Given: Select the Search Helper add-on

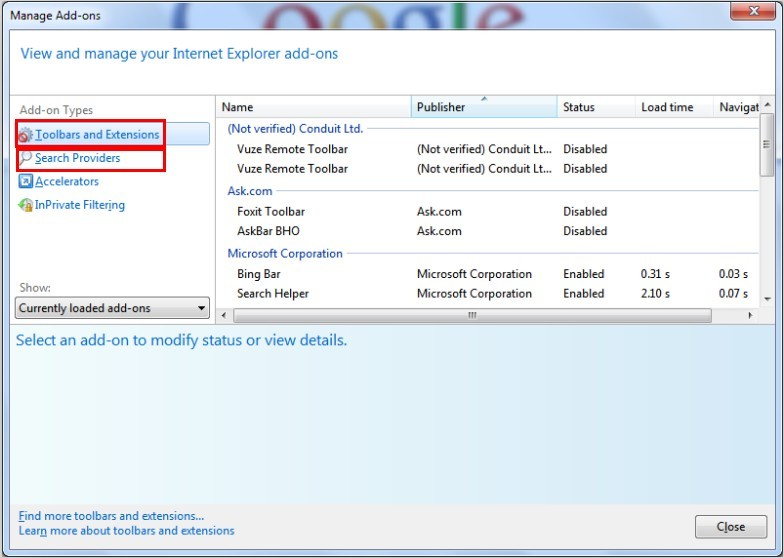Looking at the screenshot, I should point(488,294).
